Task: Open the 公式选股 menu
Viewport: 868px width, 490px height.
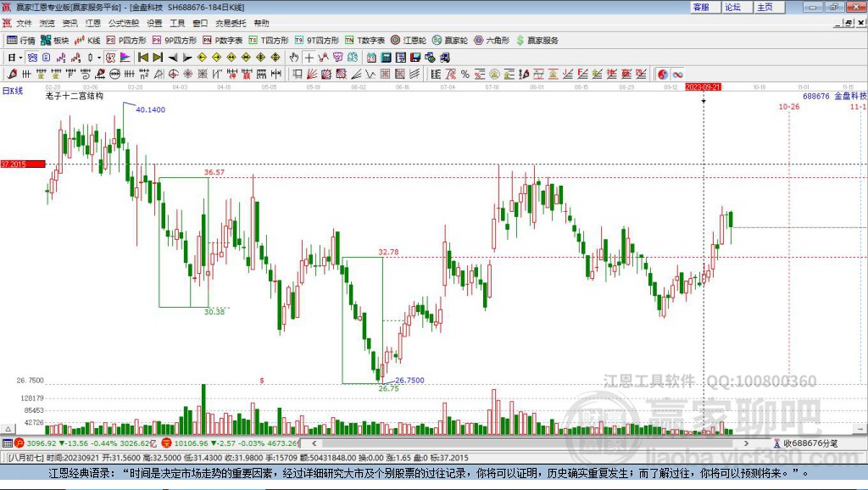Action: tap(124, 23)
